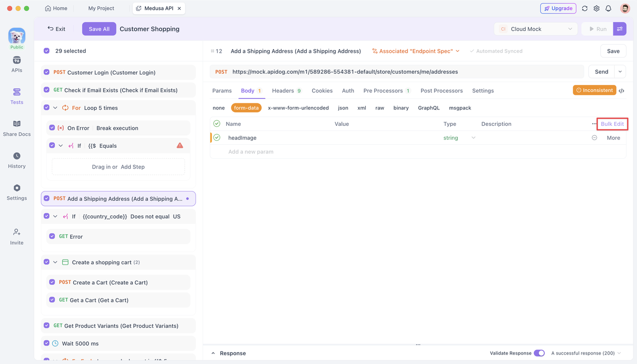
Task: Collapse the If Equals step
Action: 61,146
